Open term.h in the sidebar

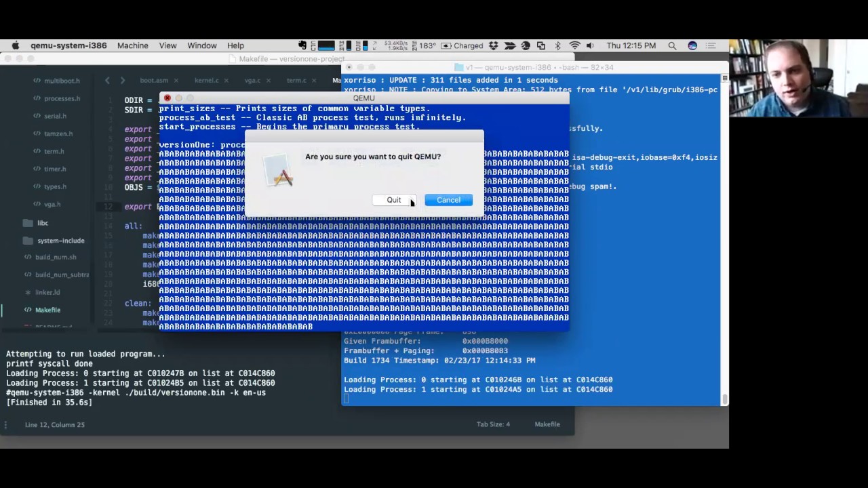coord(54,151)
